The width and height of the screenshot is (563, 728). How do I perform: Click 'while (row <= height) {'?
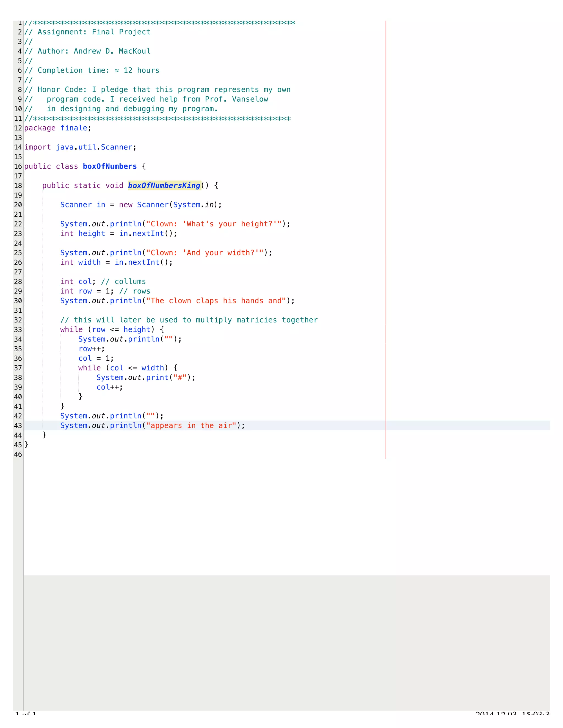tap(112, 330)
